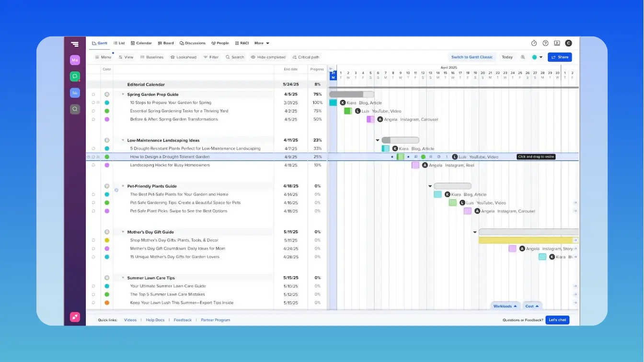Open the Calendar view tab
Screen dimensions: 644x362
click(141, 43)
